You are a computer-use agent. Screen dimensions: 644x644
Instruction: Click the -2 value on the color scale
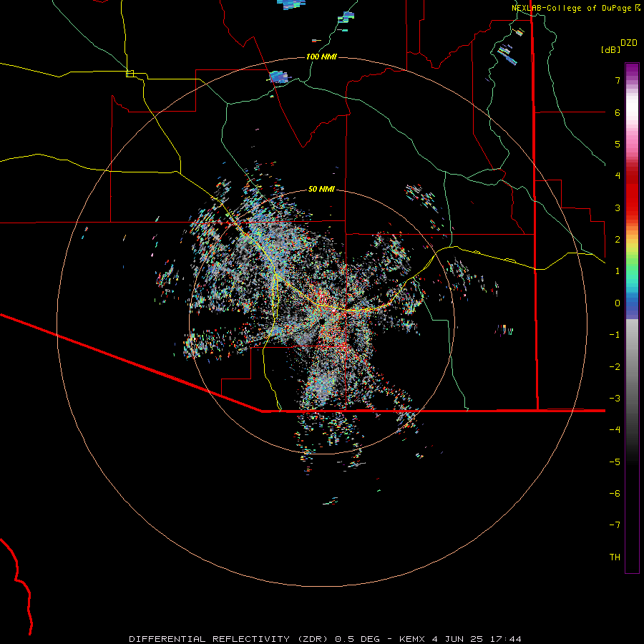pos(615,366)
